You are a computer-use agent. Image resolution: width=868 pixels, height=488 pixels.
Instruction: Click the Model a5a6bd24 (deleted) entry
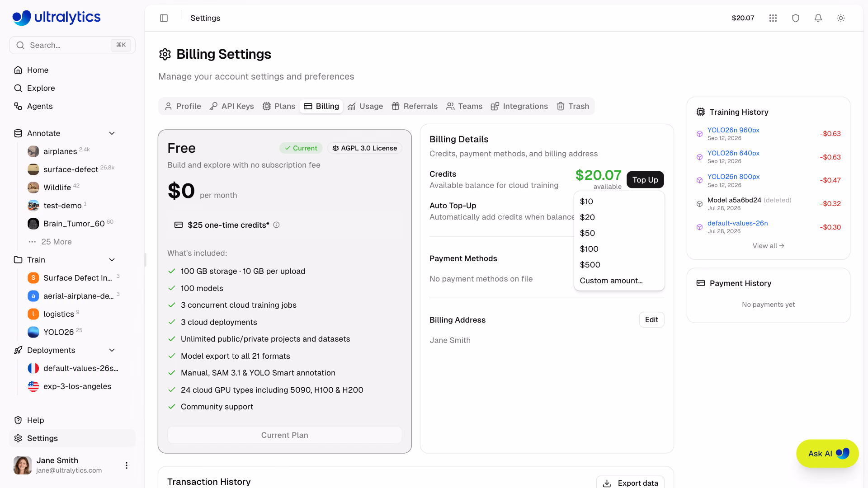(x=749, y=200)
